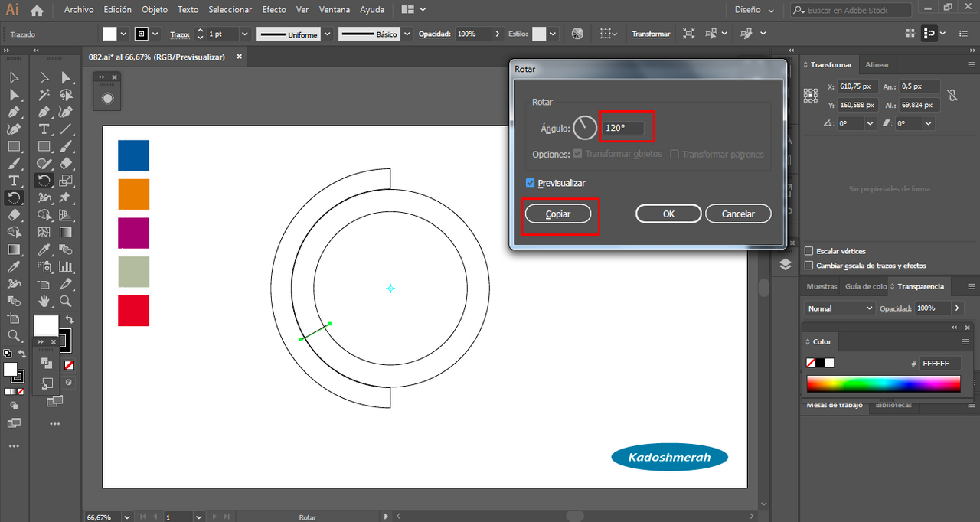The height and width of the screenshot is (522, 980).
Task: Open the Uniforme width profile dropdown
Action: (328, 34)
